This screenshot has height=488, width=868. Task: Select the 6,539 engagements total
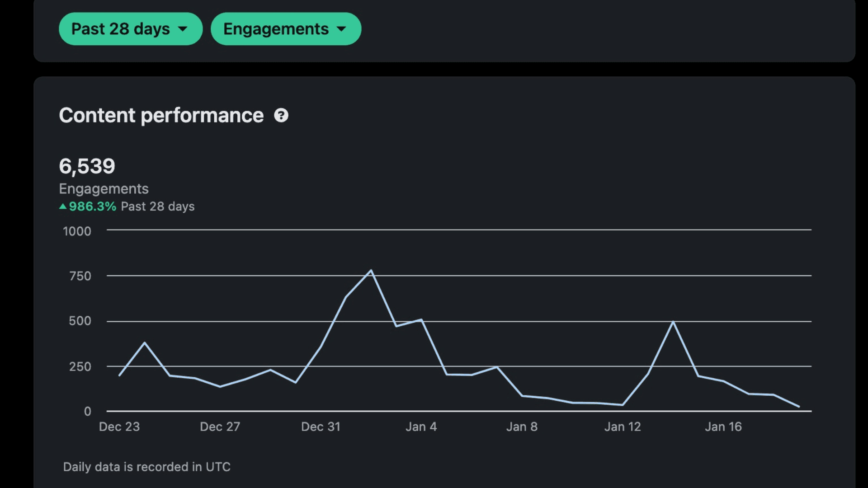tap(87, 166)
